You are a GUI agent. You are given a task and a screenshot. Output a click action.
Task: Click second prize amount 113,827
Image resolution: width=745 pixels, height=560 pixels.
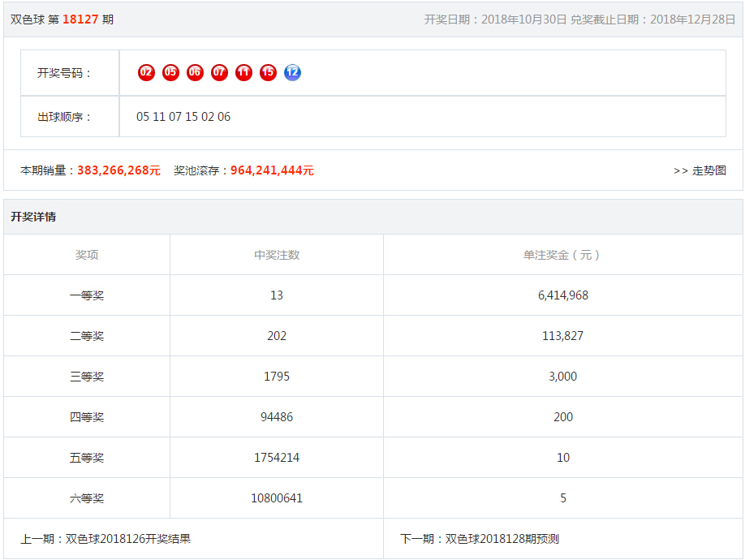point(563,336)
